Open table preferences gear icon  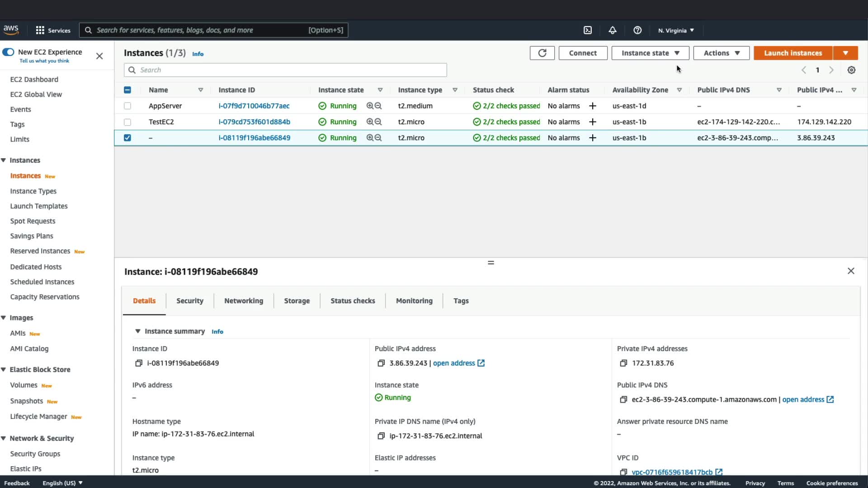click(851, 70)
